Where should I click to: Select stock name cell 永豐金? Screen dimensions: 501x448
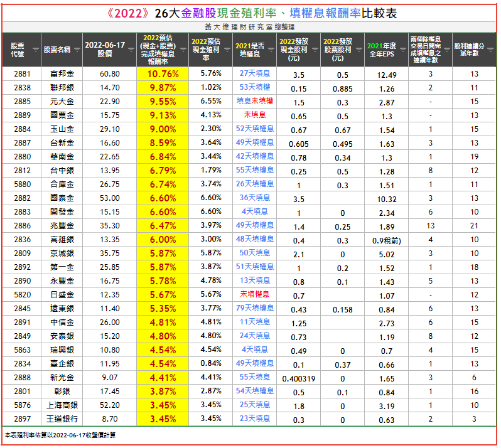tap(62, 280)
